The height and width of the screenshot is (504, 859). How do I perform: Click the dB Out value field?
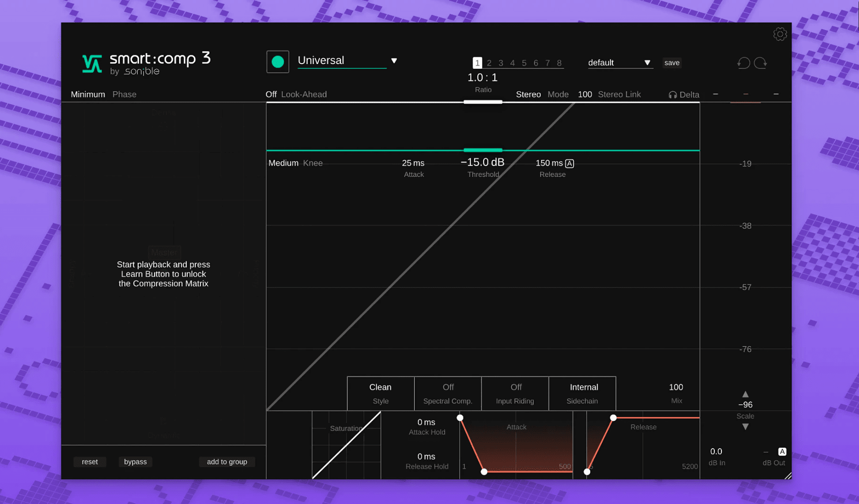click(766, 452)
